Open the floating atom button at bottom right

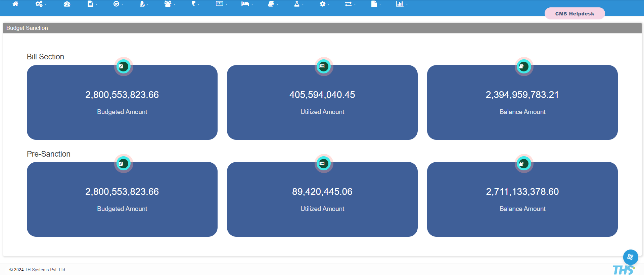[630, 257]
